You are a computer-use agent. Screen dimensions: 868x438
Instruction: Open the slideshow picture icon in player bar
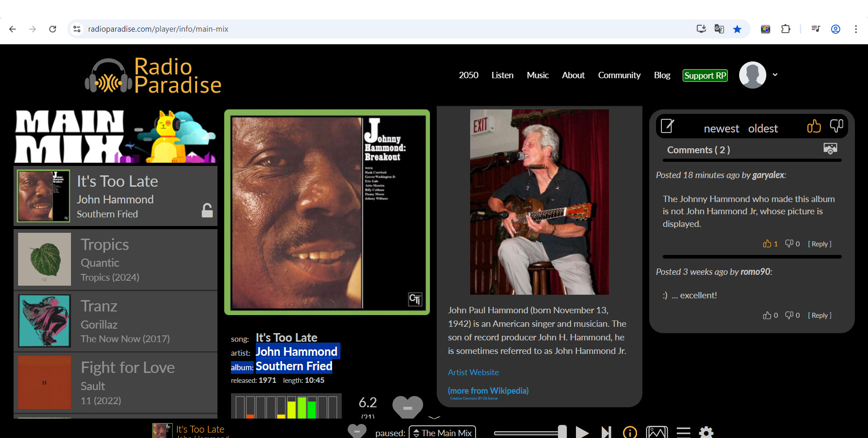click(x=657, y=433)
